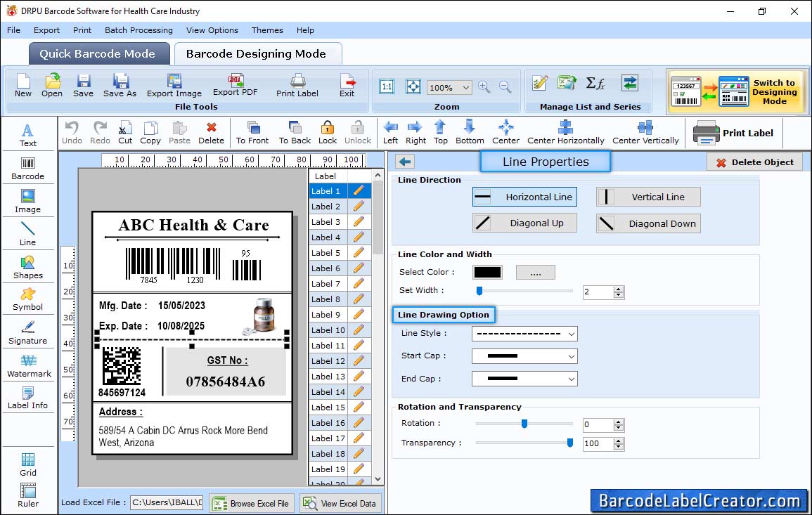Choose Horizontal Line direction

[524, 197]
